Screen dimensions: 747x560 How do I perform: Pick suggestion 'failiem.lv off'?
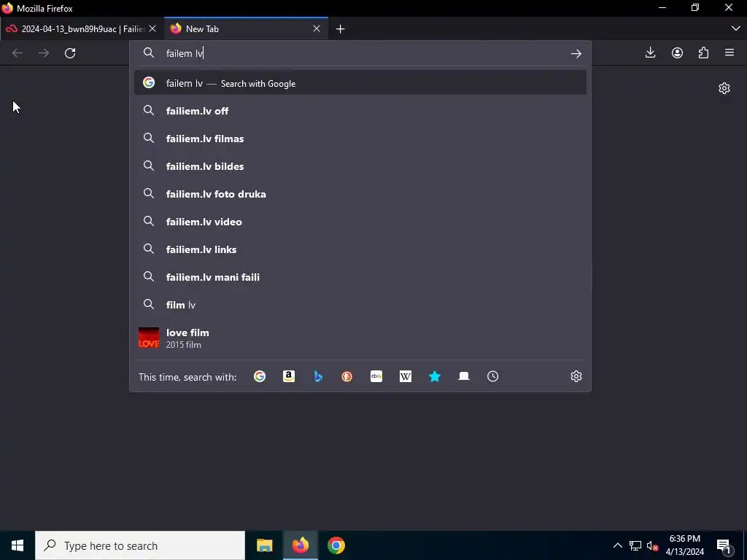point(360,111)
